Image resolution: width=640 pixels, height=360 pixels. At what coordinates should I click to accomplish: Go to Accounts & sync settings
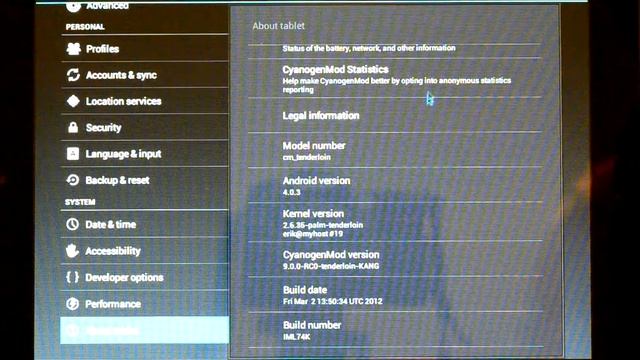click(x=144, y=75)
